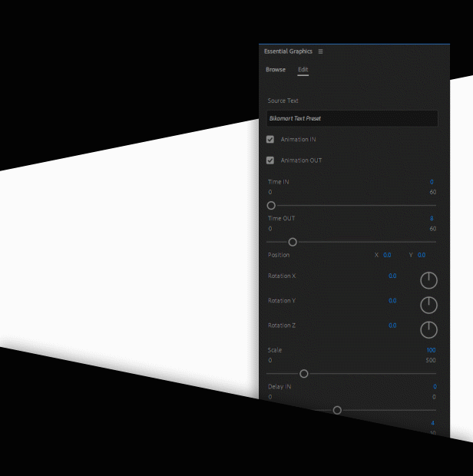Click the Delay IN slider handle
This screenshot has width=473, height=476.
pos(337,411)
